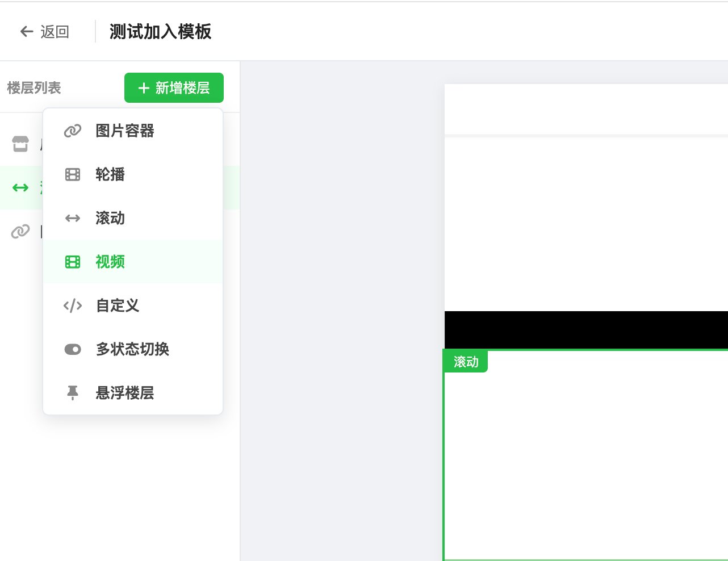This screenshot has width=728, height=561.
Task: Click the green film icon beside 视频
Action: tap(73, 262)
